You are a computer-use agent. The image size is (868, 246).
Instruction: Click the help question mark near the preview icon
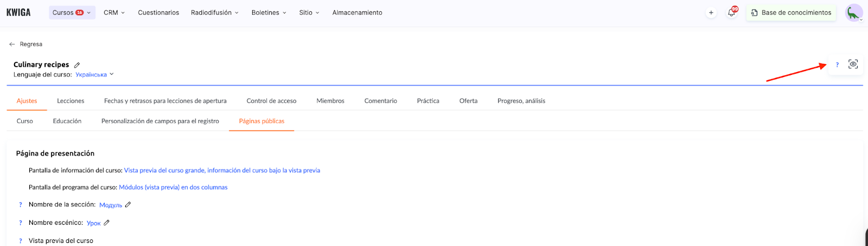837,64
